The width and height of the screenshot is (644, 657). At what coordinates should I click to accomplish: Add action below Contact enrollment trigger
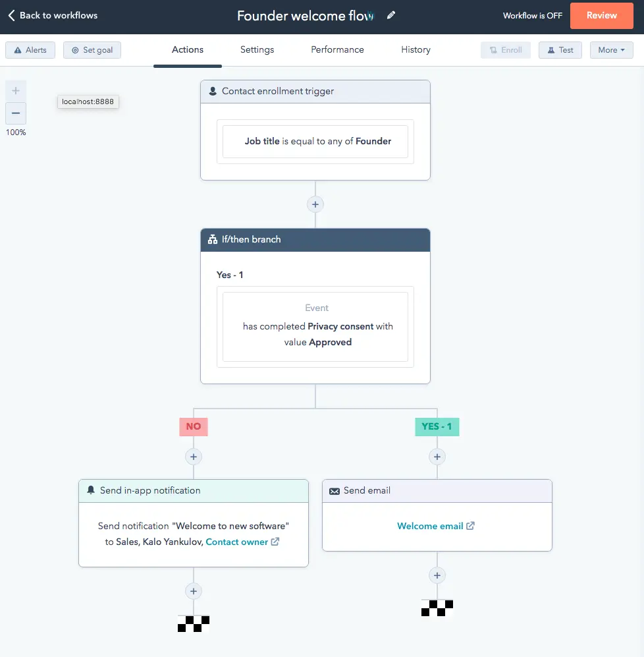[315, 204]
